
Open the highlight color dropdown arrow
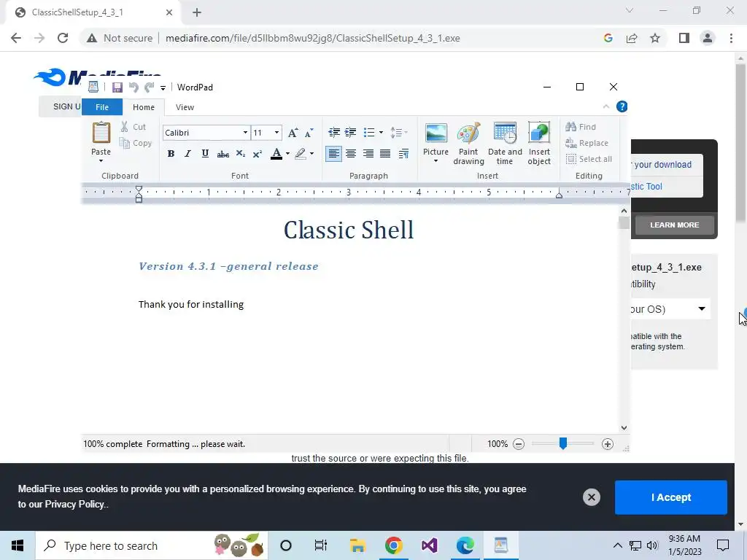311,153
